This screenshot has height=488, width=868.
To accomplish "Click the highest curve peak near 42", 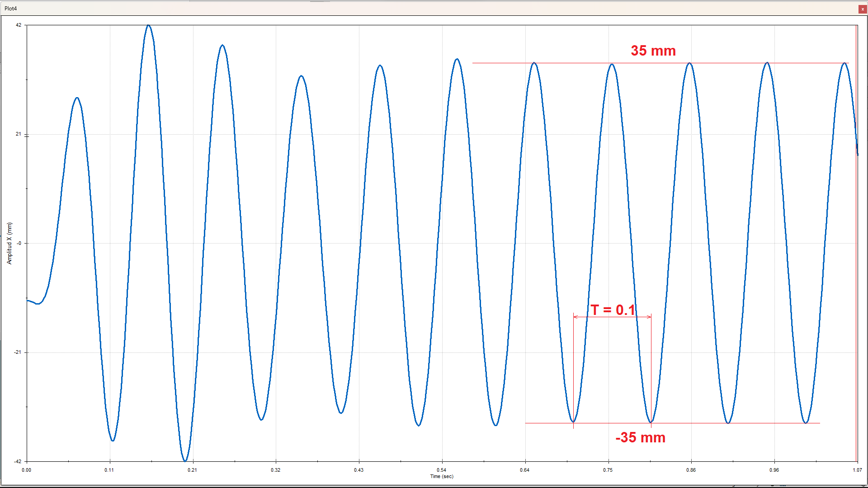I will 149,26.
